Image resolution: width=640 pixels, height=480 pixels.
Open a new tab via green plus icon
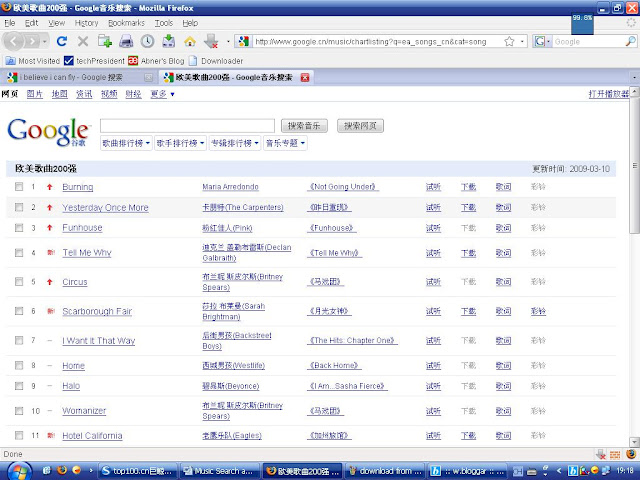pyautogui.click(x=104, y=41)
